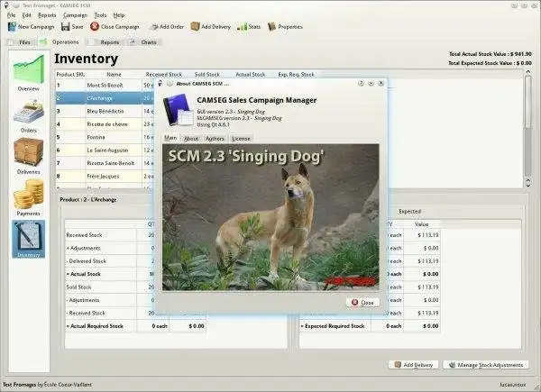Open Stats bar chart icon
This screenshot has width=541, height=392.
point(242,26)
